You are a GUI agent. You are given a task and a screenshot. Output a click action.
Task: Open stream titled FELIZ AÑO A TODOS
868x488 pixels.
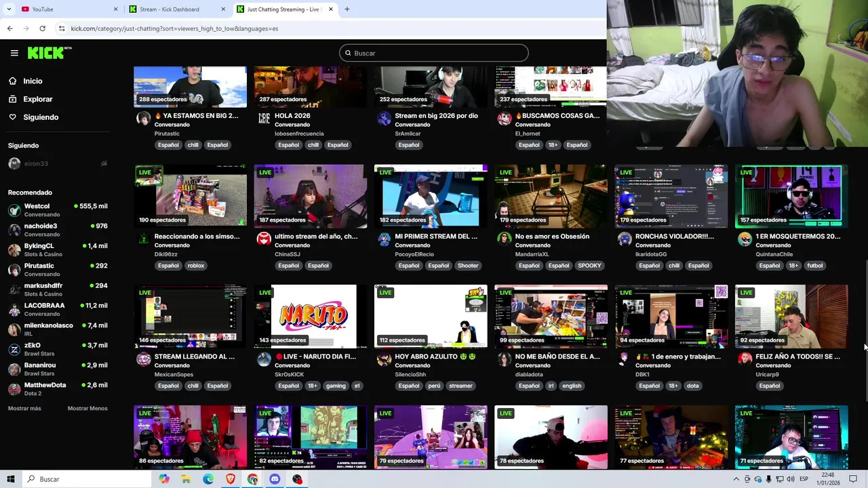(797, 357)
